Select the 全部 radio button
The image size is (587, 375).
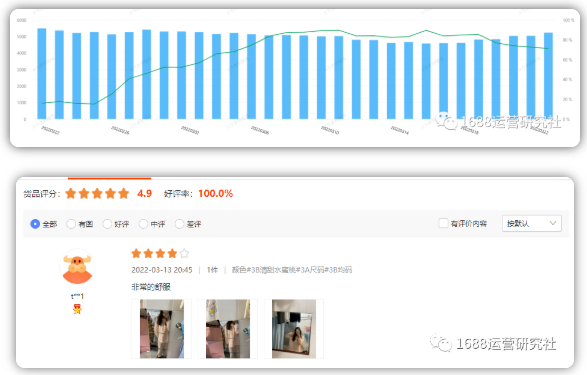coord(35,224)
